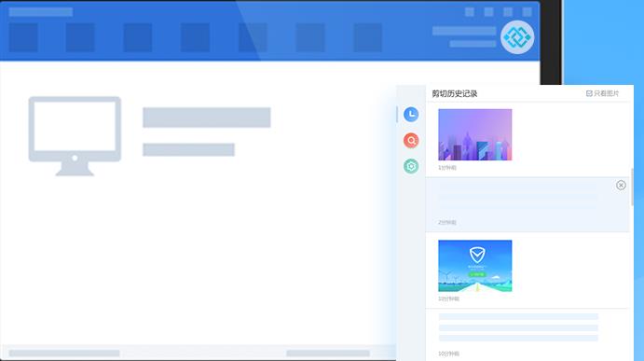Select the bottom text-only clipboard entry
644x361 pixels.
click(x=528, y=335)
